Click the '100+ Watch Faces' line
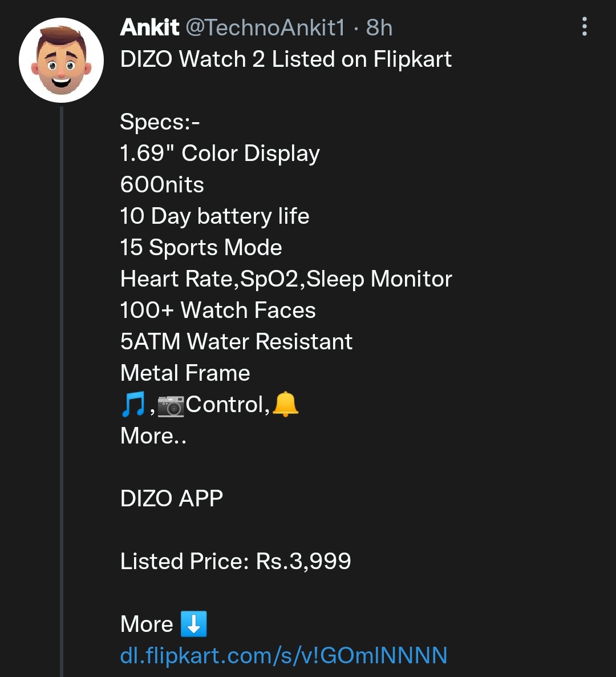616x677 pixels. pyautogui.click(x=218, y=311)
